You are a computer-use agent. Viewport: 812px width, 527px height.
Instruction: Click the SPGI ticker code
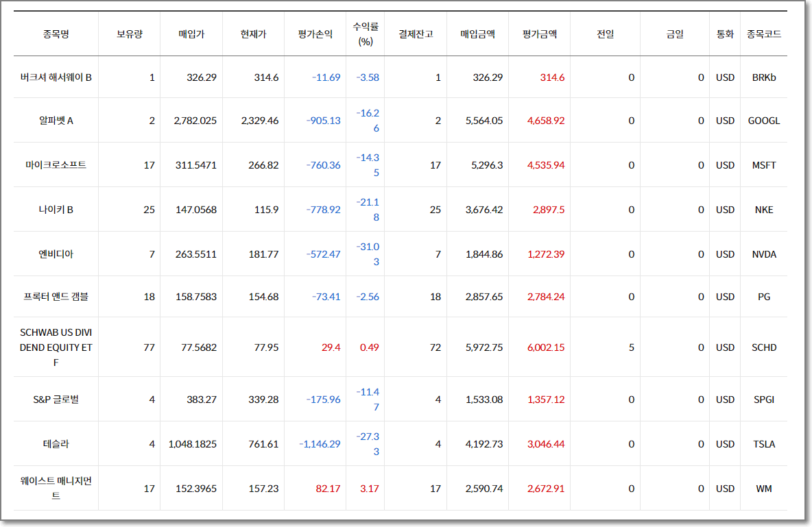tap(764, 400)
